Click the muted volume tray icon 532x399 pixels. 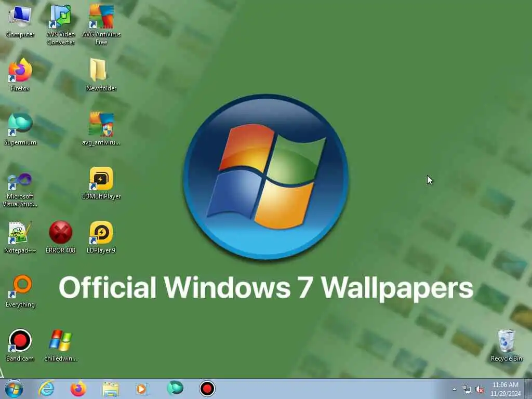pos(480,390)
